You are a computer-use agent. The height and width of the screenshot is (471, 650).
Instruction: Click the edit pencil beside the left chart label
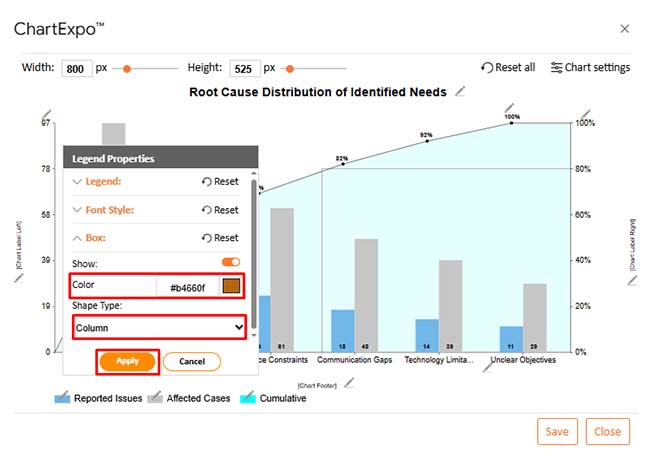coord(17,280)
